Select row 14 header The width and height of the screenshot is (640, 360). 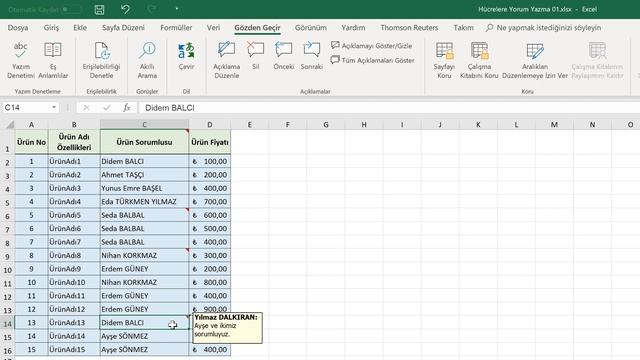[7, 323]
